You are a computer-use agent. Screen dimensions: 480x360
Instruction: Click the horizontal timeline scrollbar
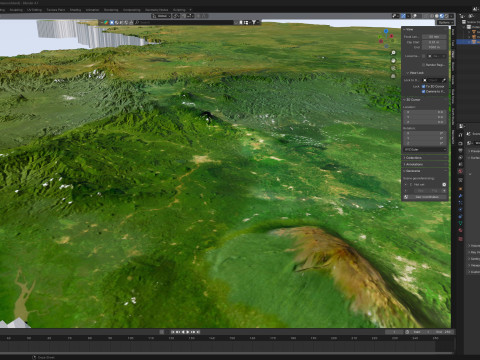click(x=227, y=353)
